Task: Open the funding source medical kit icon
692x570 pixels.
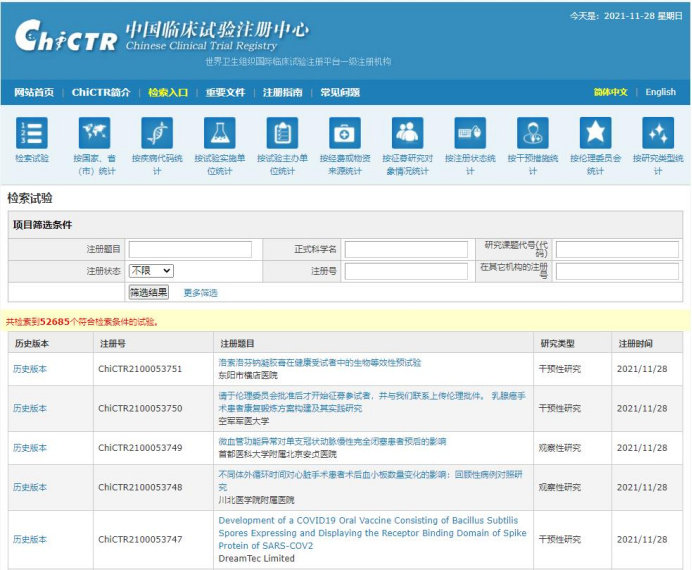Action: click(x=345, y=133)
